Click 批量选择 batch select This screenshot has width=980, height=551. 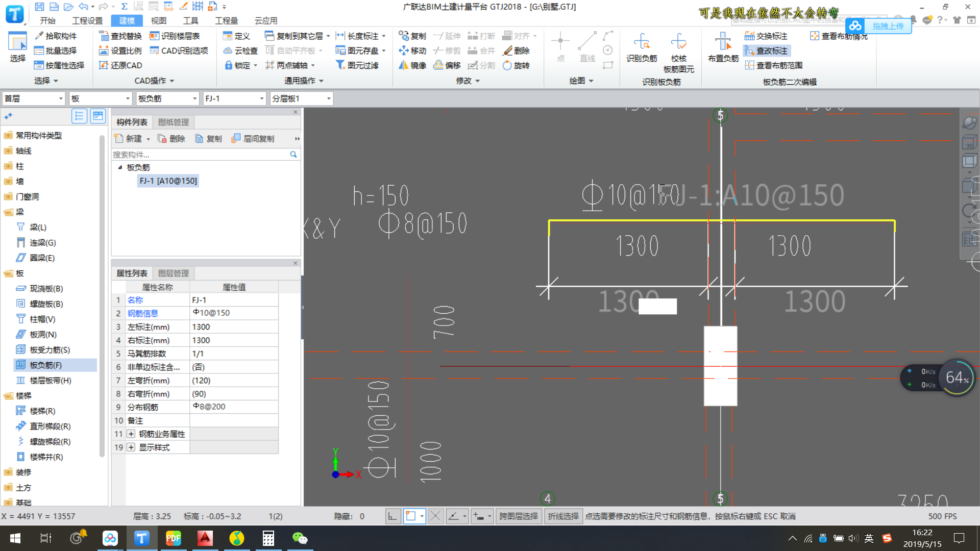click(56, 51)
